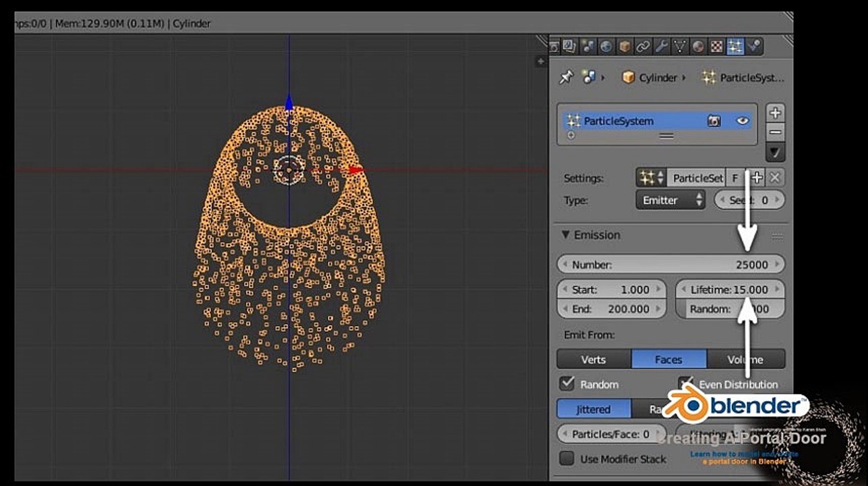Select Verts as emit source
This screenshot has width=868, height=486.
pos(594,360)
